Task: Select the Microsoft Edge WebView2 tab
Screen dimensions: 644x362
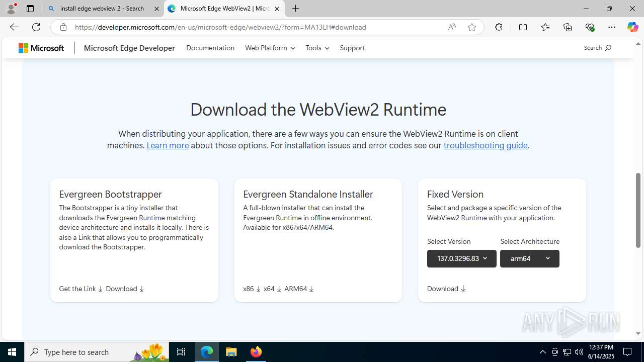Action: (x=225, y=9)
